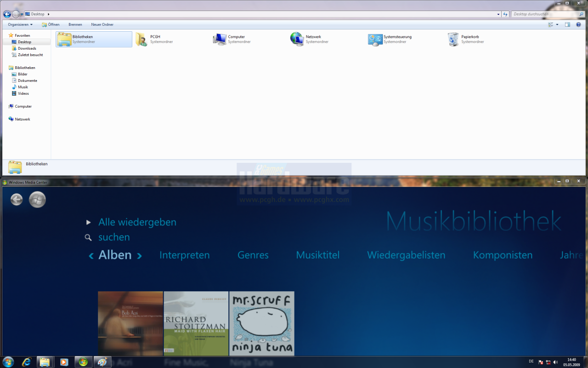588x368 pixels.
Task: Switch to the Komponisten category
Action: click(503, 255)
